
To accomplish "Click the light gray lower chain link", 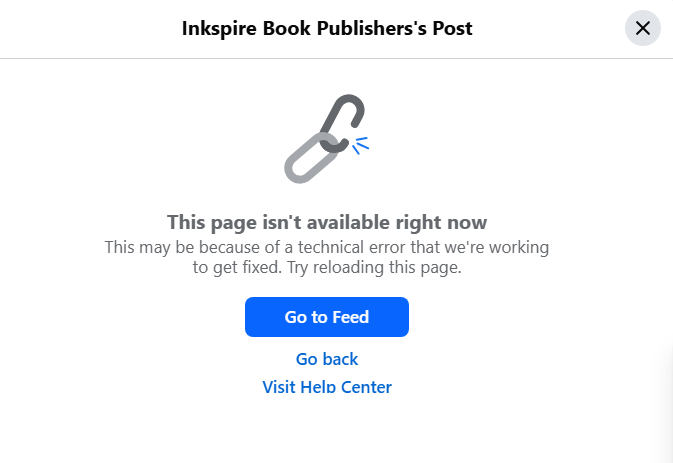I will tap(312, 158).
